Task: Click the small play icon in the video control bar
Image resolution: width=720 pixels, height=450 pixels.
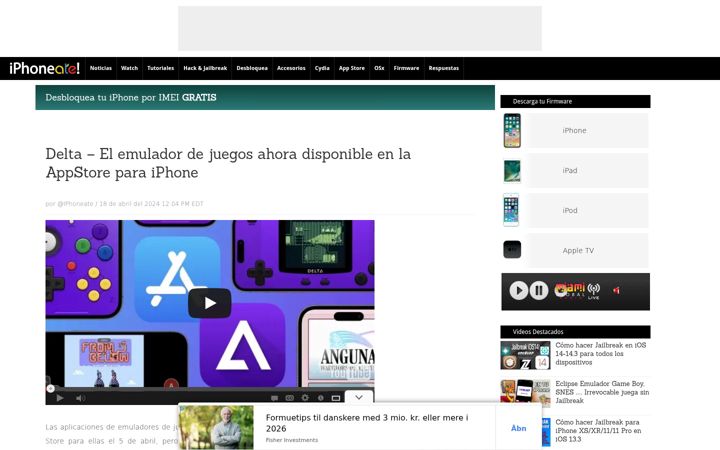Action: [60, 398]
